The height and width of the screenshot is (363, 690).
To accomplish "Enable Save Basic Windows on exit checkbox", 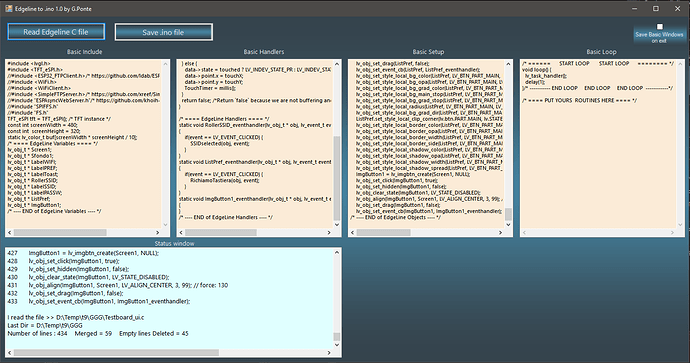I will (659, 26).
